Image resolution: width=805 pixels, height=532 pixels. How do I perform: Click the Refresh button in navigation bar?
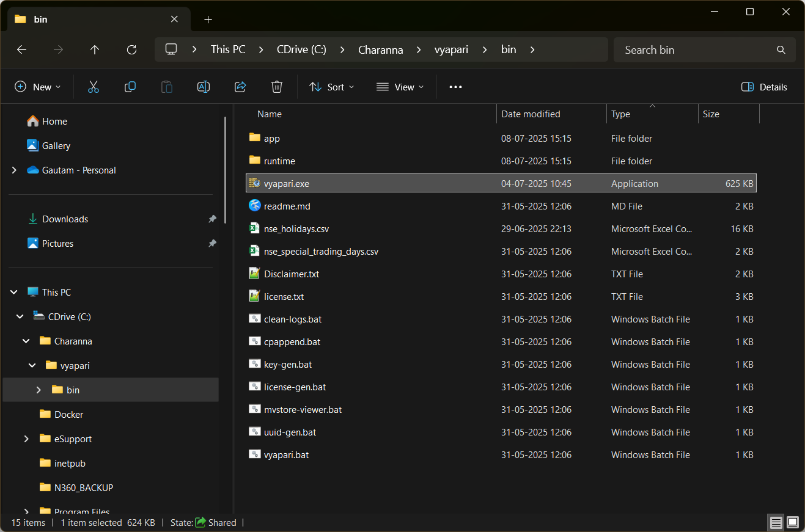(131, 49)
